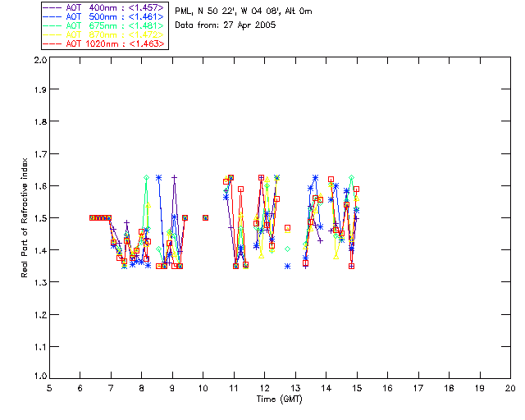The width and height of the screenshot is (525, 420).
Task: Click the y-axis tick label '1.0'
Action: coord(40,376)
